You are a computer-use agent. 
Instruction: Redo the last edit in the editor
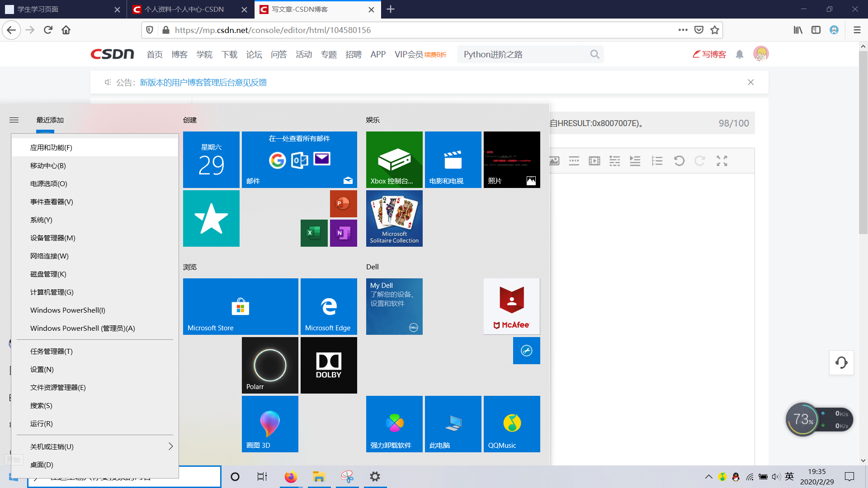pyautogui.click(x=700, y=160)
